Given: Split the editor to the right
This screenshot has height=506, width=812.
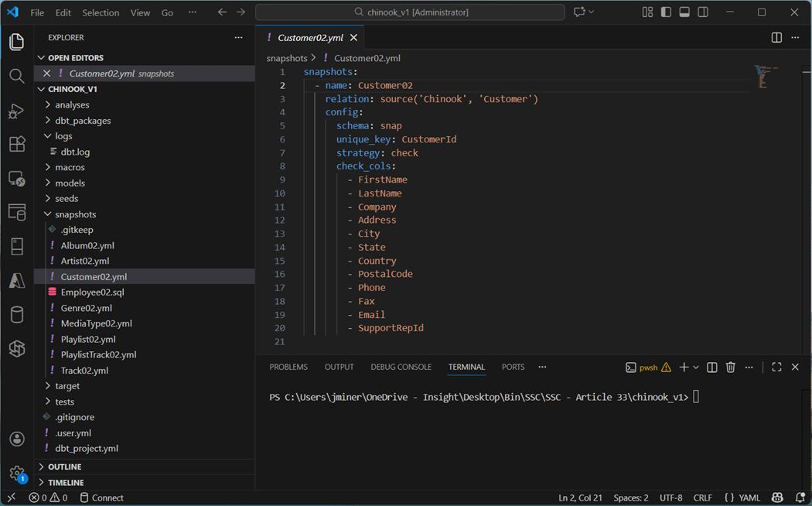Looking at the screenshot, I should (x=776, y=37).
